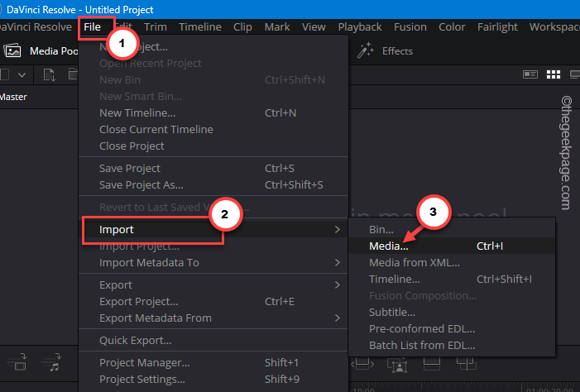
Task: Open the Clip menu
Action: click(242, 27)
